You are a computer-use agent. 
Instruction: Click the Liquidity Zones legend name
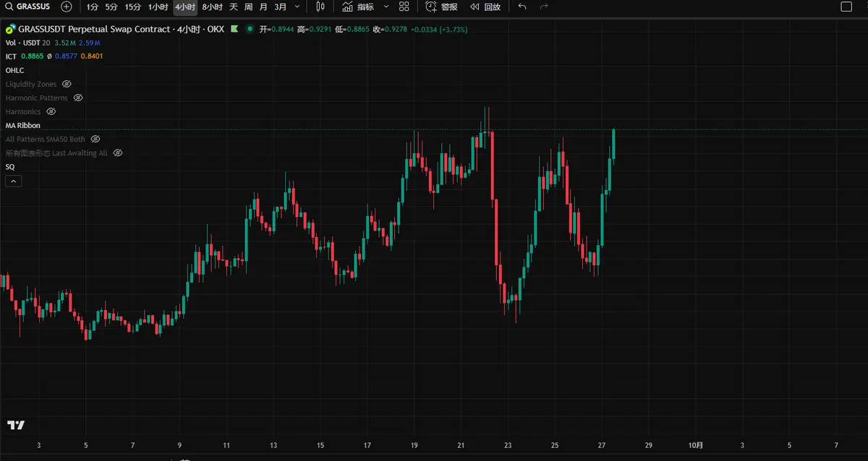[x=31, y=84]
